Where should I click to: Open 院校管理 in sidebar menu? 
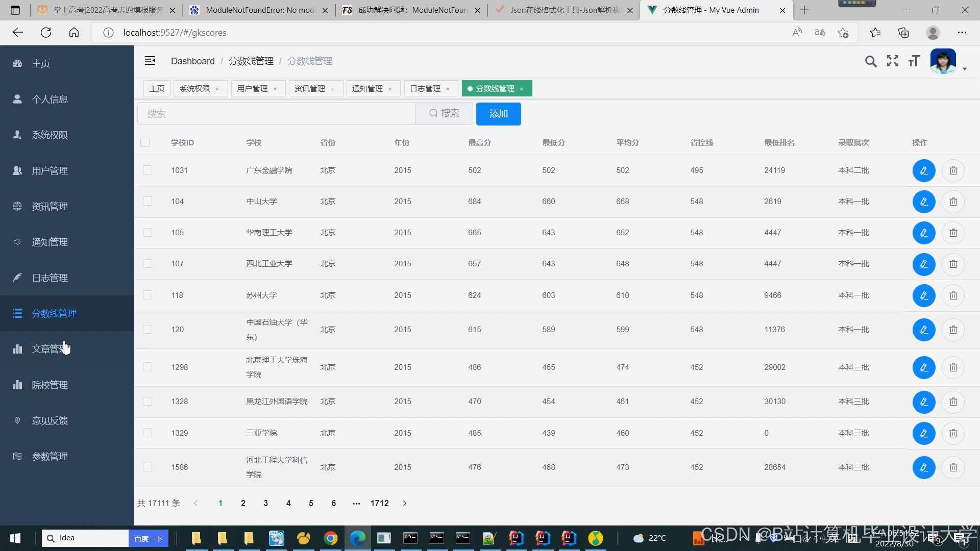50,385
